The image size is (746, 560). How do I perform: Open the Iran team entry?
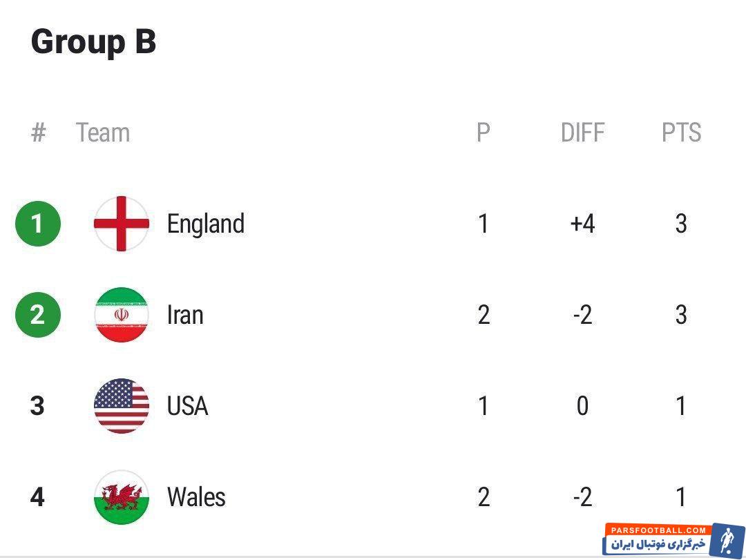tap(185, 315)
